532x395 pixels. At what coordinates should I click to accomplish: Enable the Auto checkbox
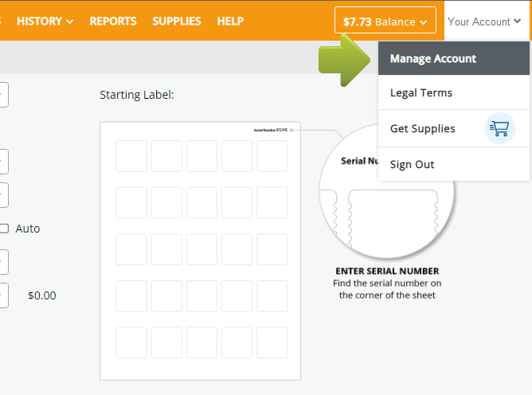pyautogui.click(x=5, y=229)
